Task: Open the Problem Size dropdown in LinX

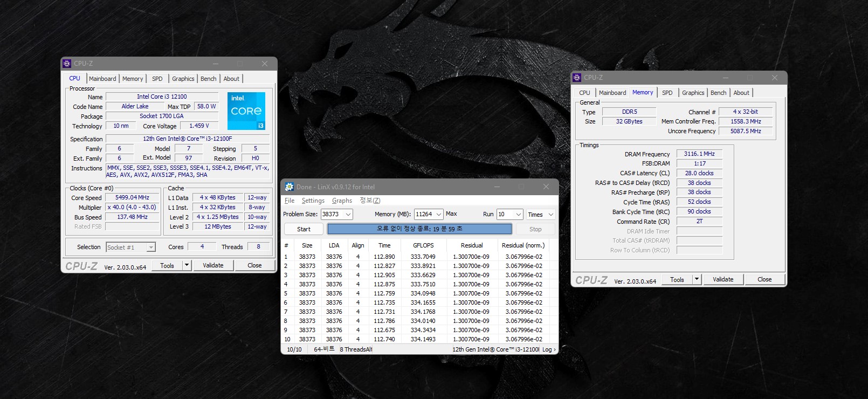Action: [x=348, y=214]
